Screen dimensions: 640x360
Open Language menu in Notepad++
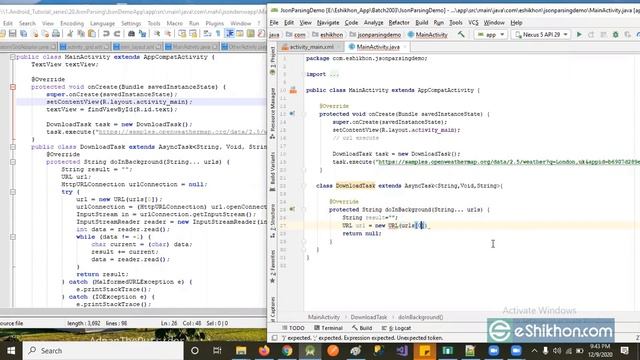click(x=102, y=24)
